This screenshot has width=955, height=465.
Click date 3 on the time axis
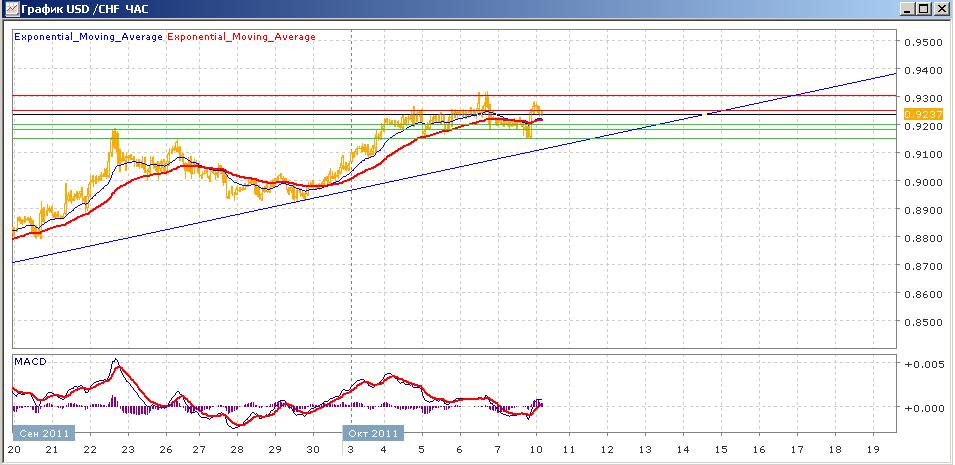click(x=351, y=450)
